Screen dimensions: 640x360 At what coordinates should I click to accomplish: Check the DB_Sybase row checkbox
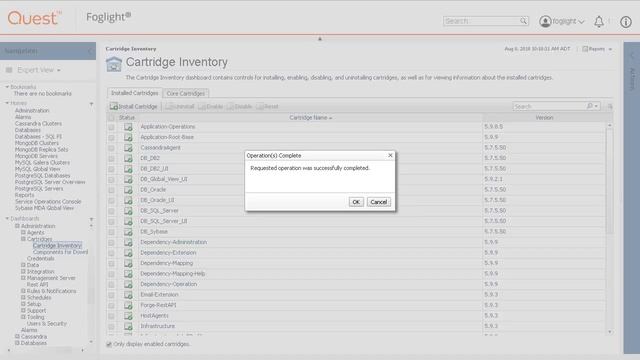[x=111, y=232]
